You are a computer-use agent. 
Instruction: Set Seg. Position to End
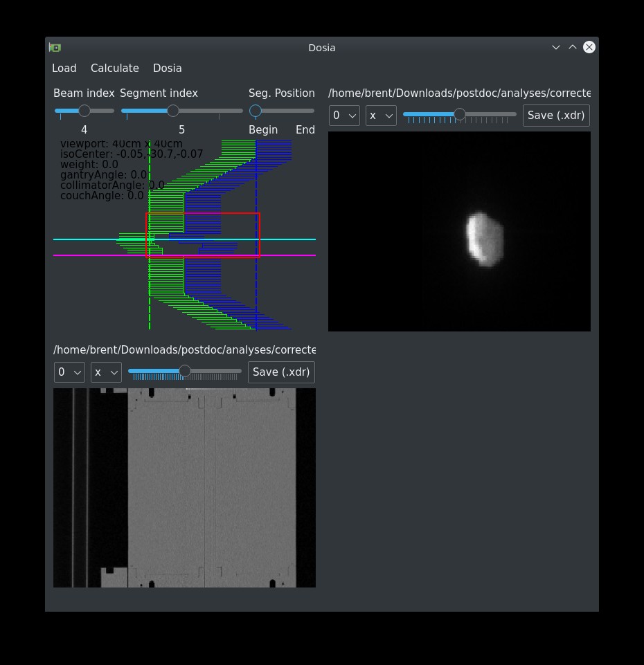click(310, 111)
